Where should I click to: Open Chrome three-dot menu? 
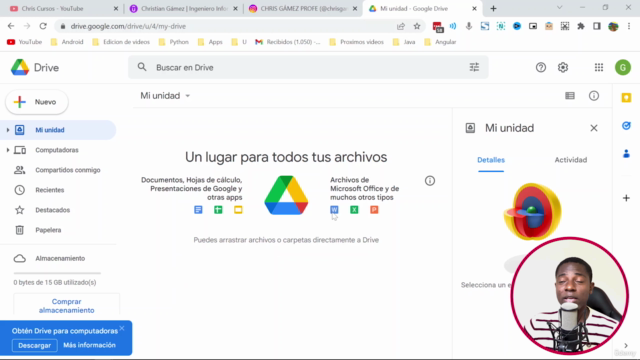point(629,26)
